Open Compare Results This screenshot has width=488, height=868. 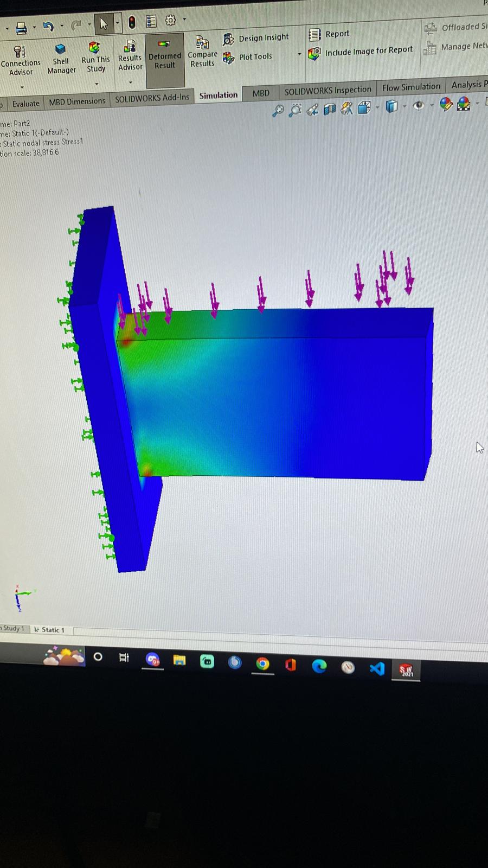click(x=202, y=52)
